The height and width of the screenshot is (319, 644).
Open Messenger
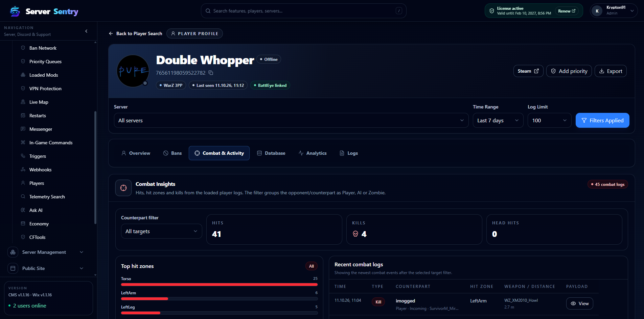click(x=41, y=129)
